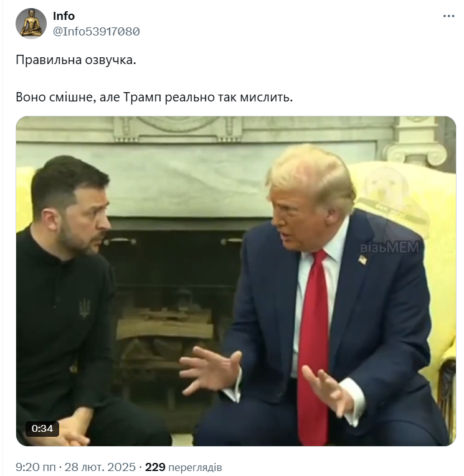This screenshot has height=476, width=464.
Task: Click the den_mrpl dog logo watermark
Action: click(x=391, y=201)
